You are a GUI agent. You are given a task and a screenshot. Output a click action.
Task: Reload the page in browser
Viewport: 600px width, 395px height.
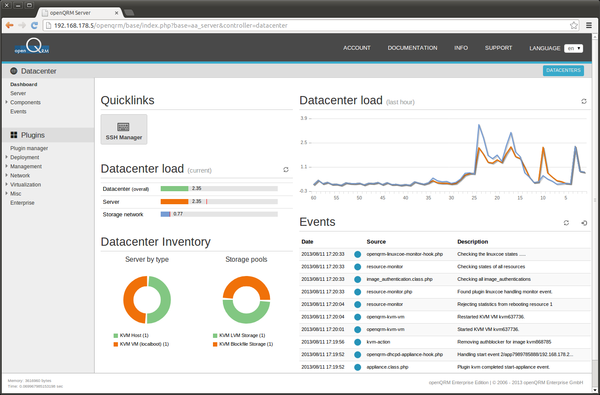click(34, 25)
